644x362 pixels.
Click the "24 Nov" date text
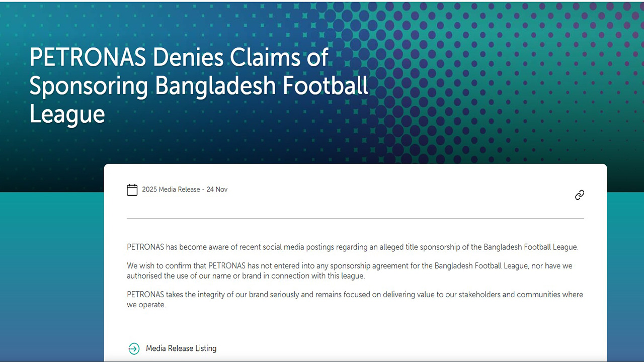point(217,190)
